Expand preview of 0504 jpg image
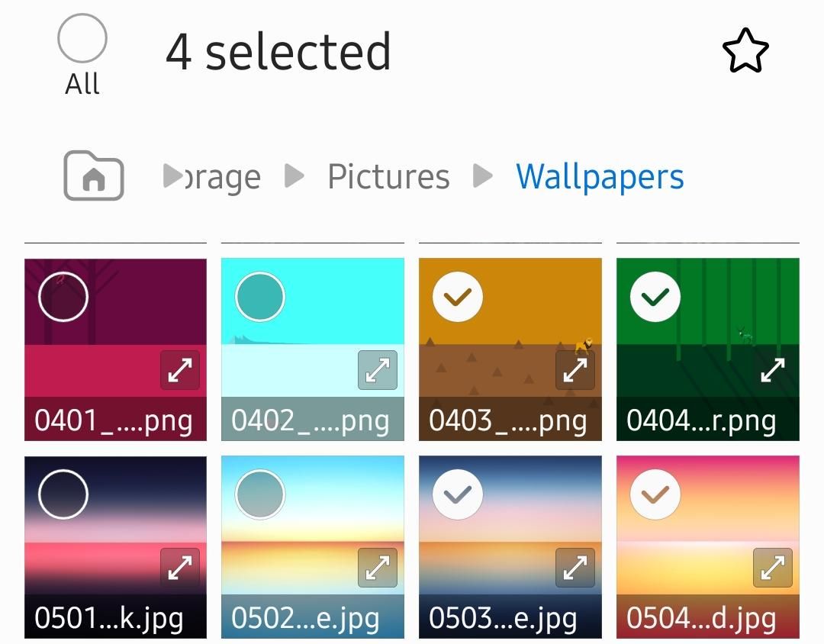This screenshot has height=644, width=824. [x=772, y=568]
